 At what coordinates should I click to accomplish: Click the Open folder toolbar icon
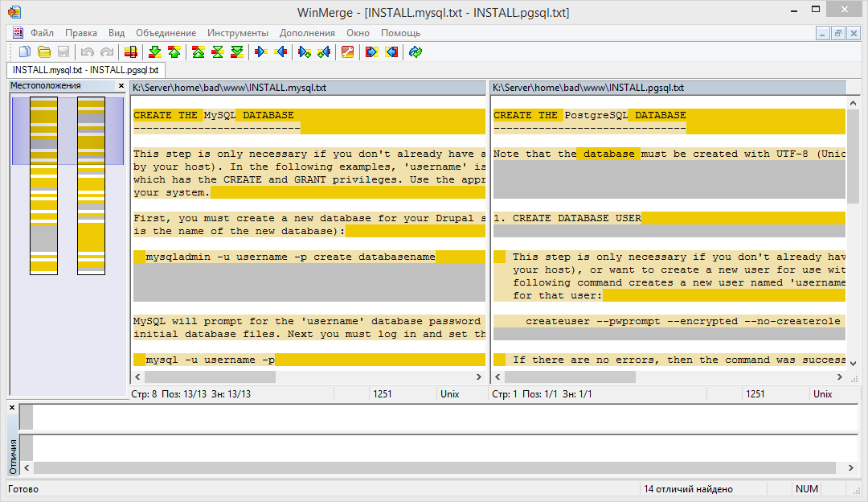click(x=44, y=52)
